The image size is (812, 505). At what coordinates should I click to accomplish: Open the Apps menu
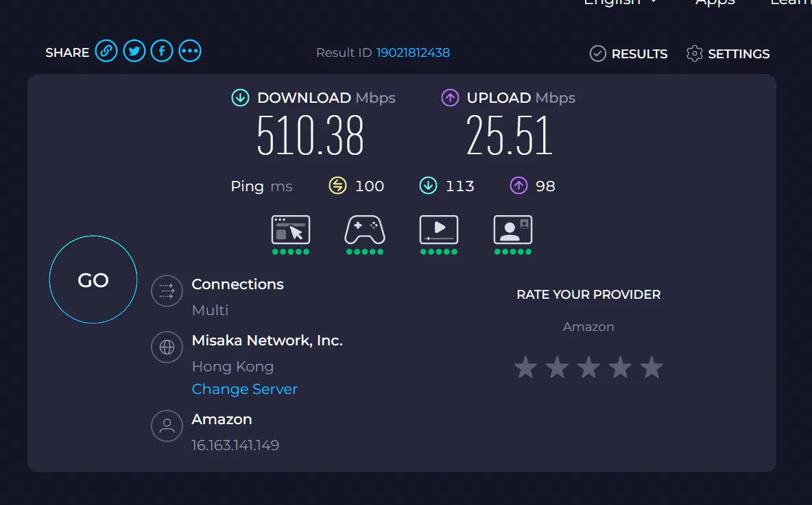point(715,3)
